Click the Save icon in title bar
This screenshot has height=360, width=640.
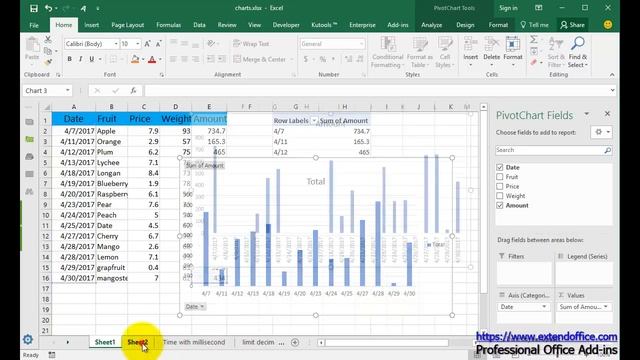tap(34, 8)
